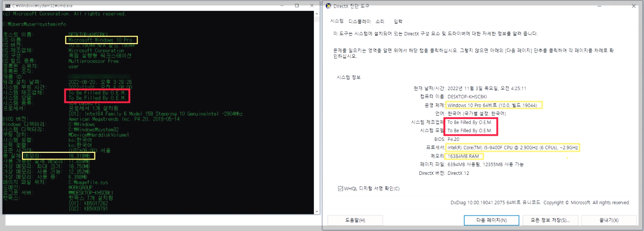
Task: Click the 다음 페이지(N) button
Action: click(x=491, y=220)
